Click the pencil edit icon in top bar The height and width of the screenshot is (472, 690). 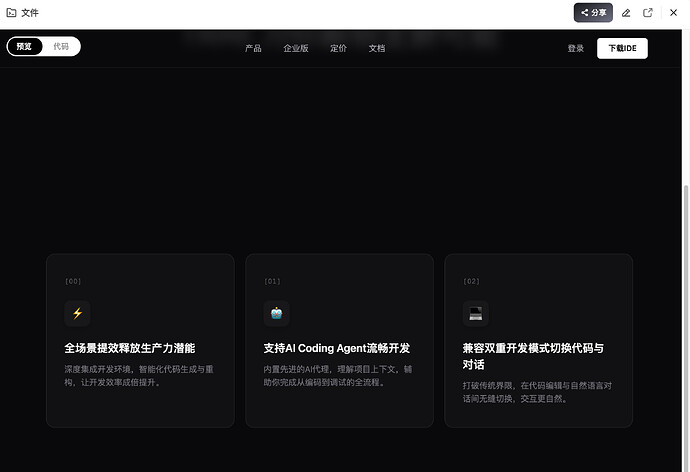[626, 13]
